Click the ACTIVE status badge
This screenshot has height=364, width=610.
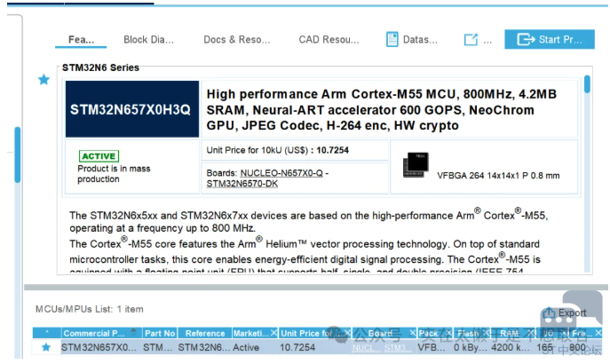[x=99, y=156]
